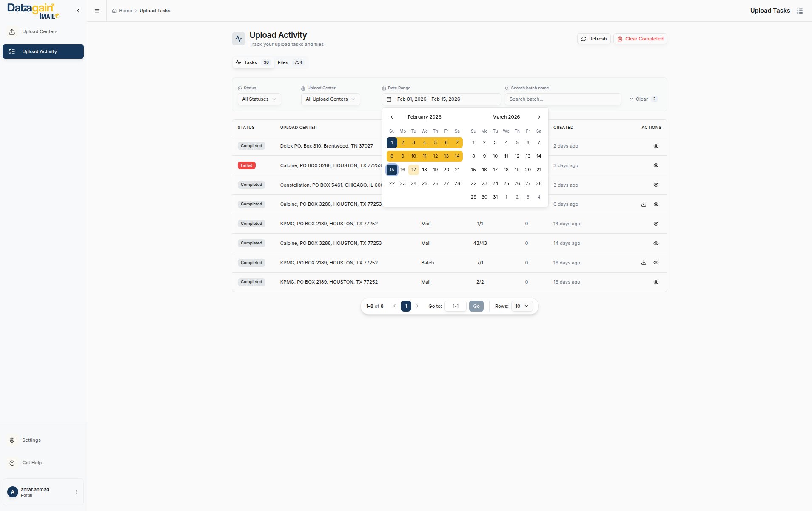View details of the Failed Calpine task
This screenshot has width=812, height=511.
tap(656, 165)
